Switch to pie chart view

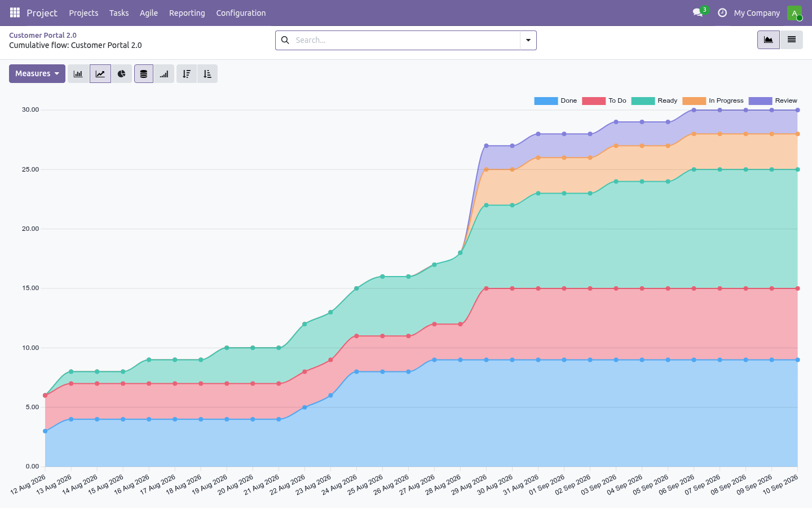(x=121, y=74)
